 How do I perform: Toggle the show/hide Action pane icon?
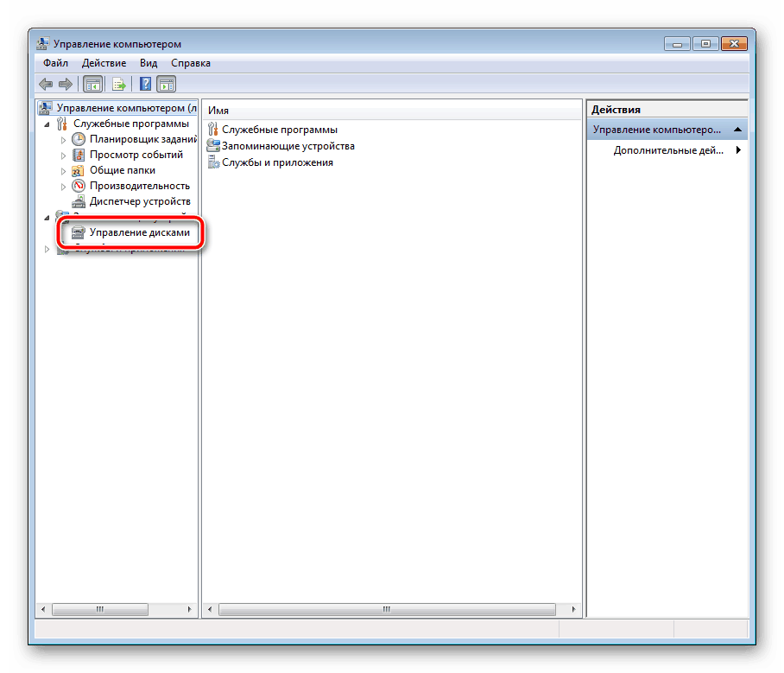pos(166,84)
